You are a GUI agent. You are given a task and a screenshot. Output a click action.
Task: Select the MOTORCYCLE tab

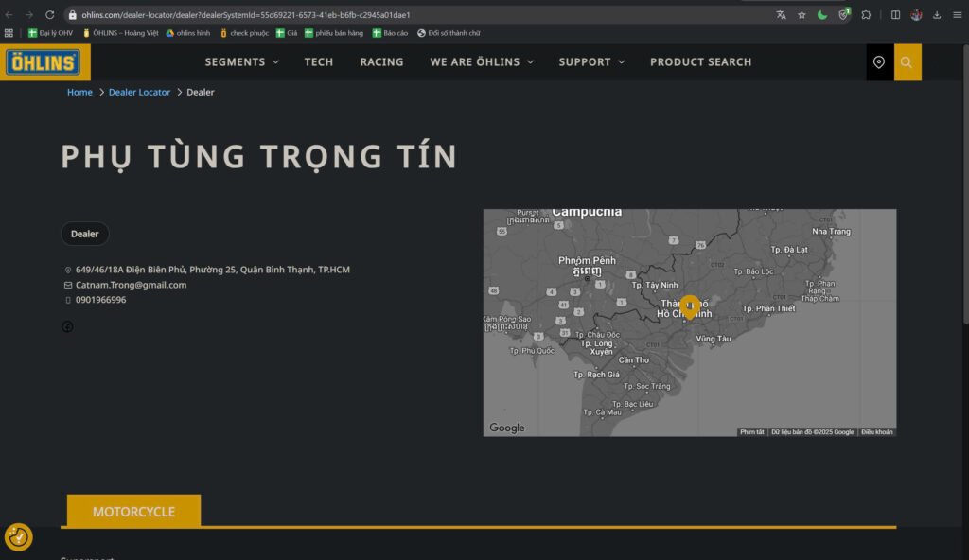133,511
